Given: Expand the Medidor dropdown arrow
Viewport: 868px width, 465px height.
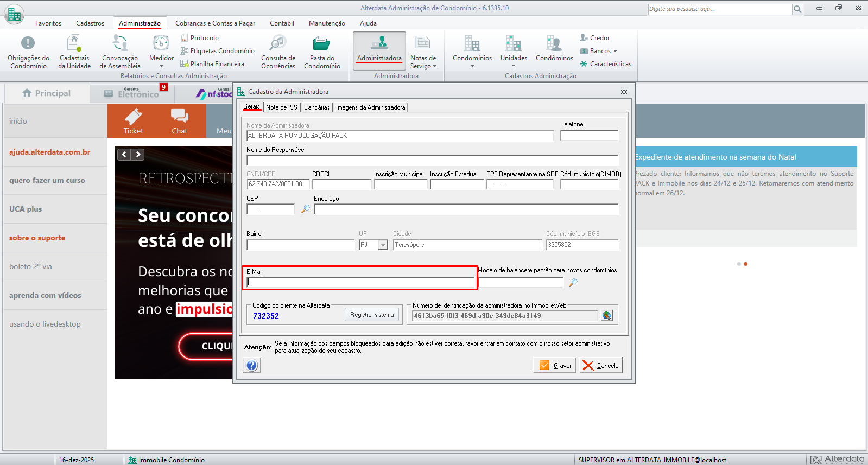Looking at the screenshot, I should click(x=161, y=66).
